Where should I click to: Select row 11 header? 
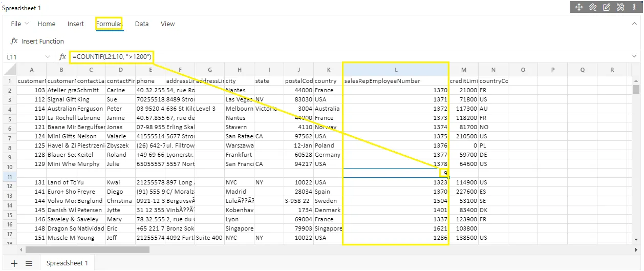pos(10,176)
